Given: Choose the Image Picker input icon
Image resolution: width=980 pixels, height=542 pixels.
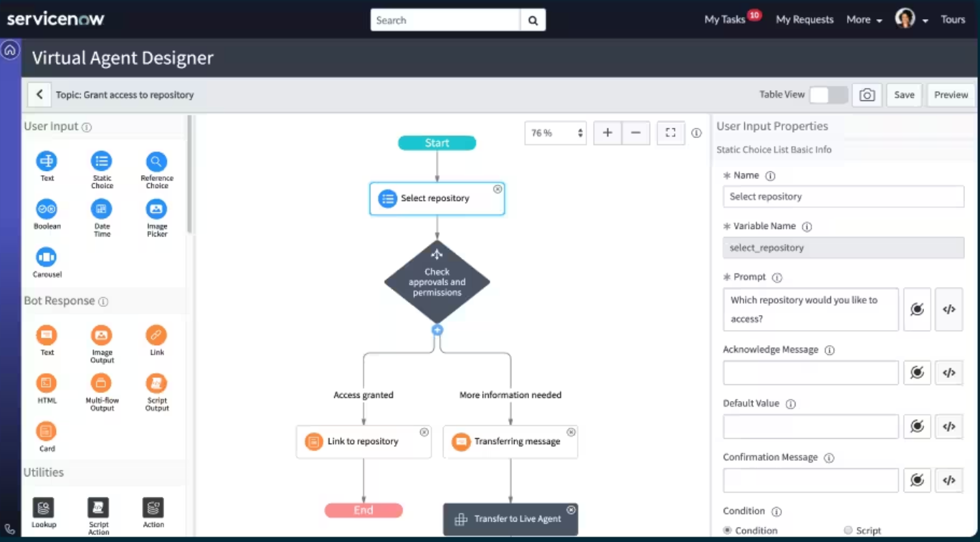Looking at the screenshot, I should tap(156, 209).
